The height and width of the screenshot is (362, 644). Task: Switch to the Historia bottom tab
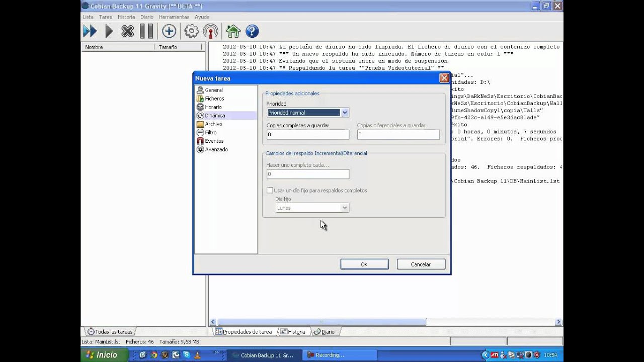293,332
